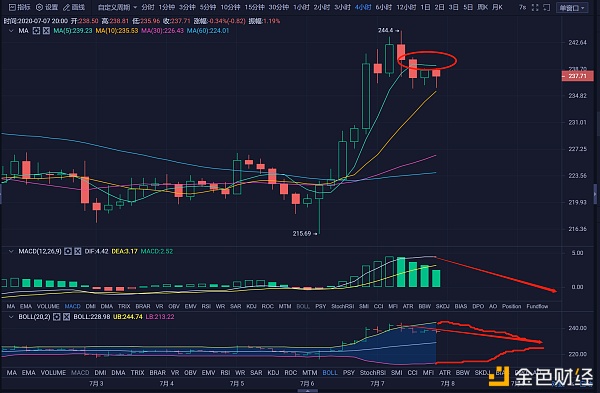Select the 15分钟 timeframe
This screenshot has height=393, width=600.
click(x=254, y=7)
